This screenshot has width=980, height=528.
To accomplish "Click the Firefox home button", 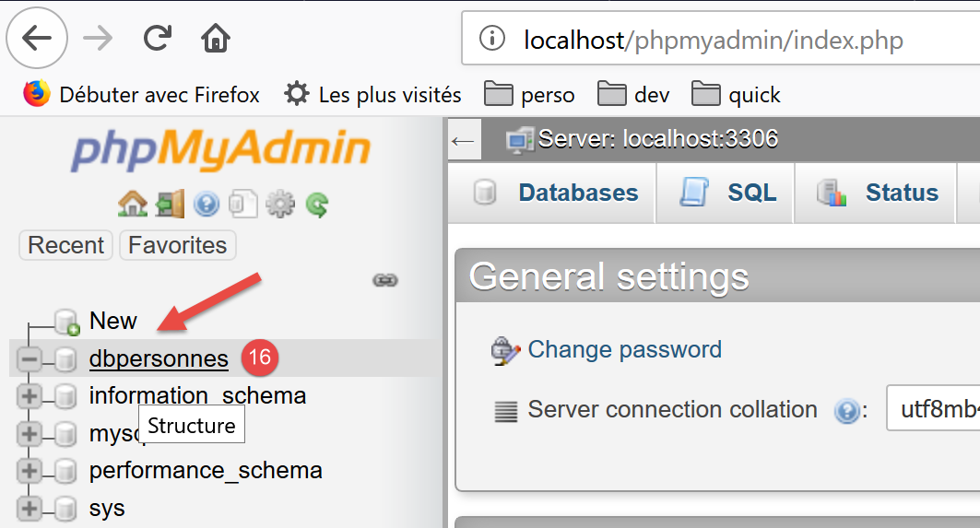I will click(x=215, y=39).
